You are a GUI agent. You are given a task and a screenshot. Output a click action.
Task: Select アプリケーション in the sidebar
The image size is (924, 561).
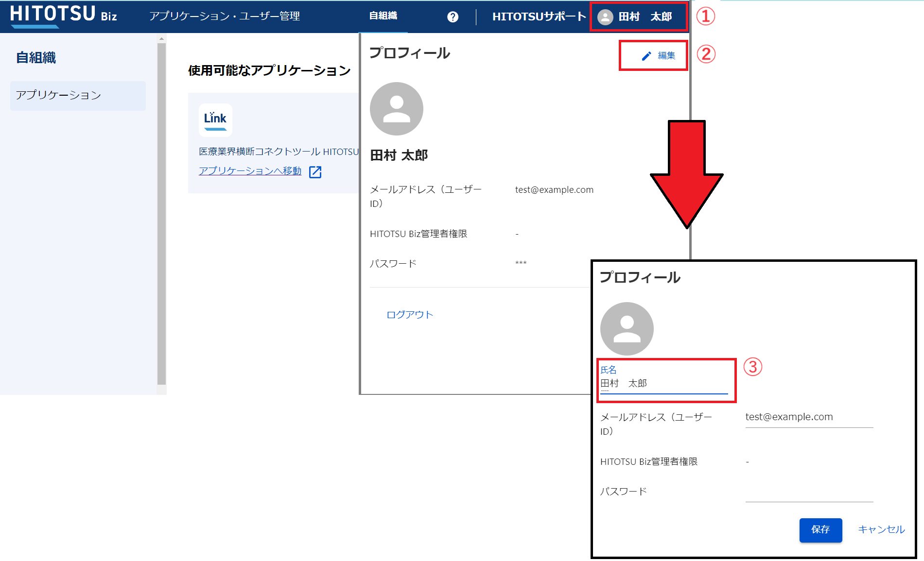[x=78, y=95]
